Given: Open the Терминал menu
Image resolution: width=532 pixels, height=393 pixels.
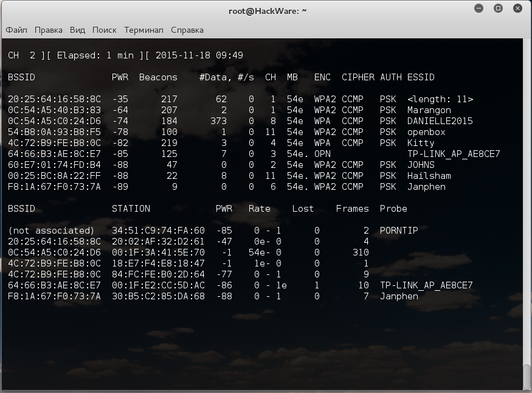Looking at the screenshot, I should pos(143,30).
